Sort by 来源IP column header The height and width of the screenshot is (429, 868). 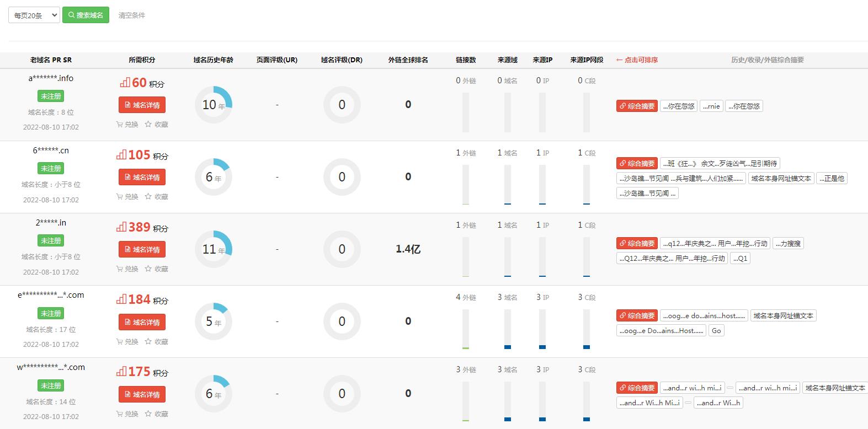(542, 60)
